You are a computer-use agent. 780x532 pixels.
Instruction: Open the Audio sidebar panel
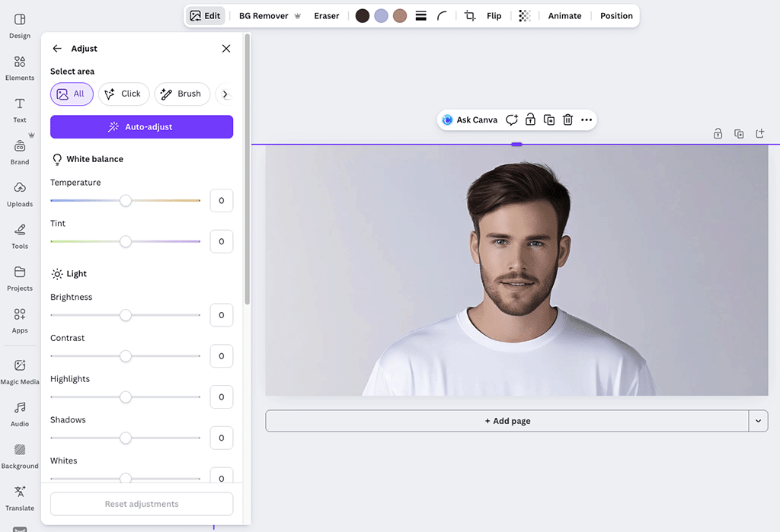(x=20, y=415)
